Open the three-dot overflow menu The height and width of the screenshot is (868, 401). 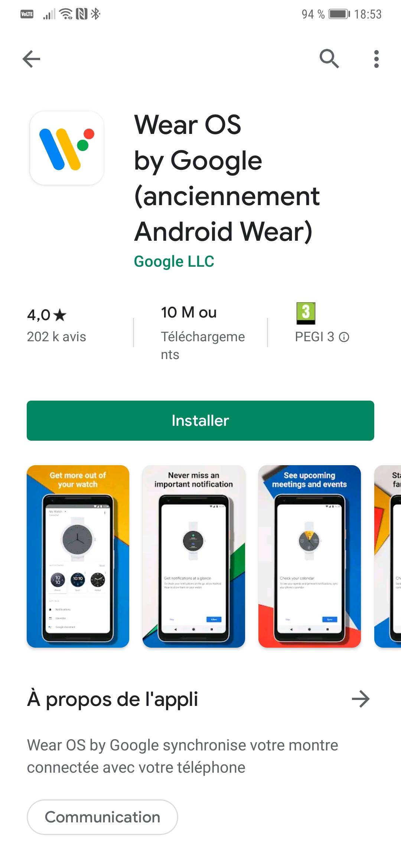[376, 59]
